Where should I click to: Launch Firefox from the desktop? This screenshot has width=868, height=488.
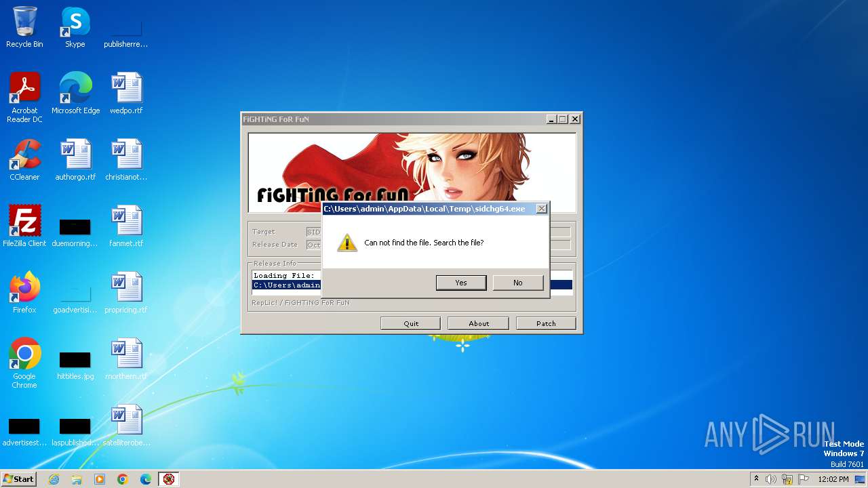(x=24, y=293)
